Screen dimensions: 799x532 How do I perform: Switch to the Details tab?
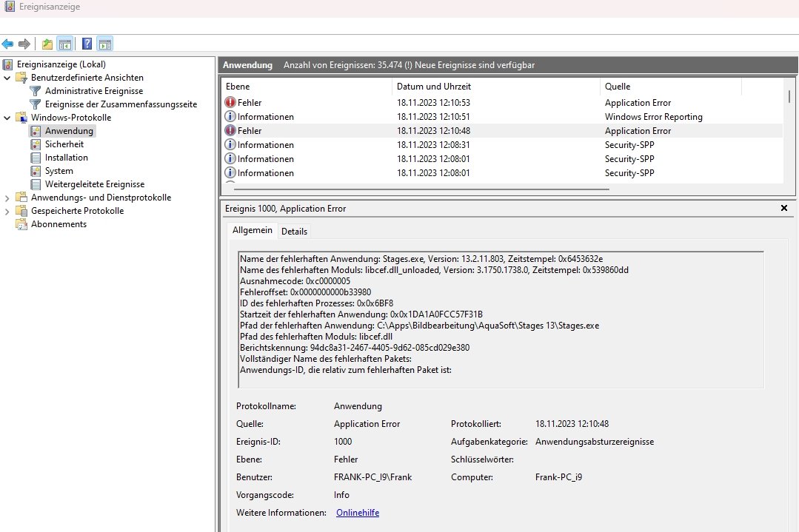pos(294,231)
